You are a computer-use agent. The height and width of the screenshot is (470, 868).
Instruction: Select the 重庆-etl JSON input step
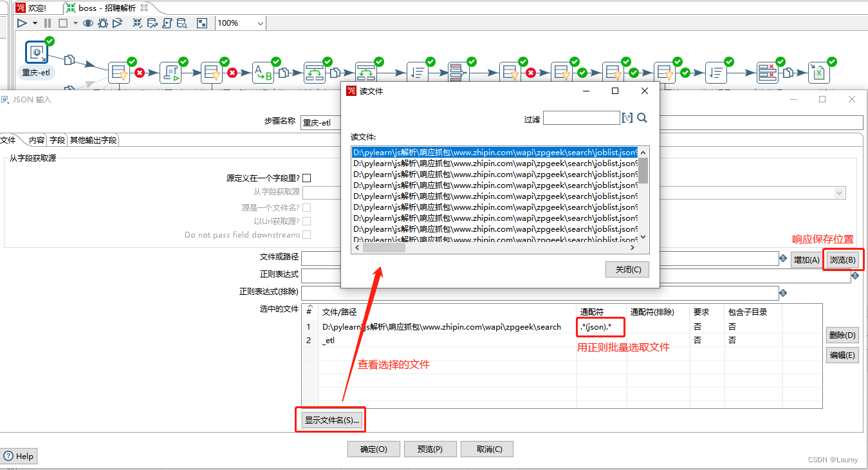point(37,52)
